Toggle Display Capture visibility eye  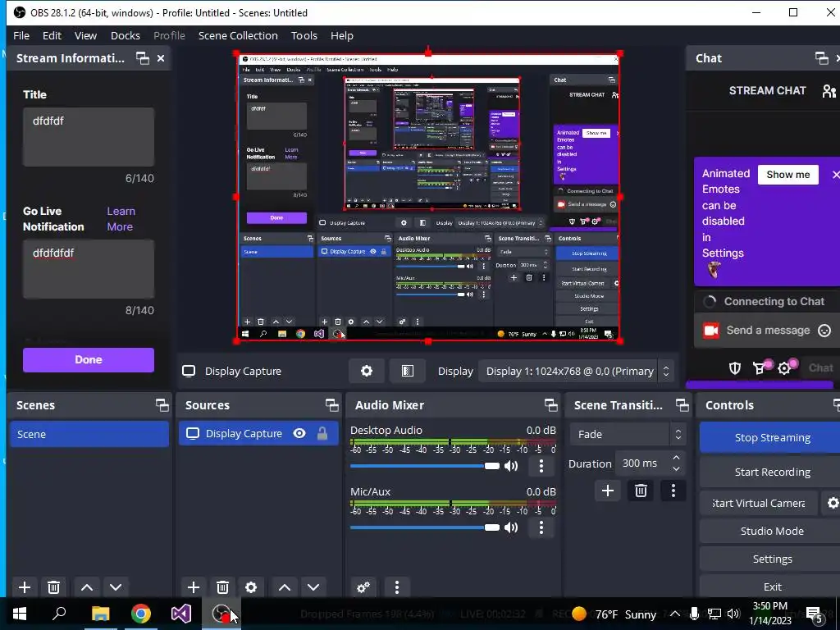point(299,433)
